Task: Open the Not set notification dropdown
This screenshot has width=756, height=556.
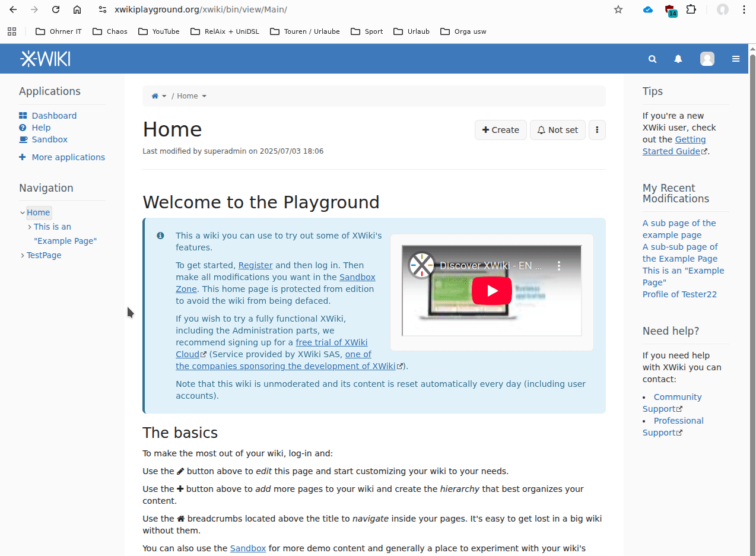Action: (x=557, y=130)
